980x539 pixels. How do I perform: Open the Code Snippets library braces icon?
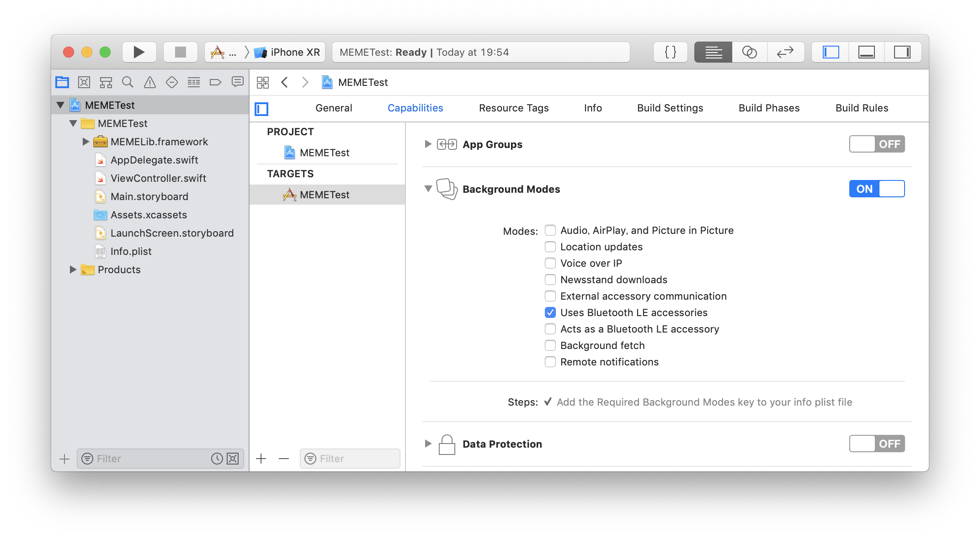coord(670,52)
